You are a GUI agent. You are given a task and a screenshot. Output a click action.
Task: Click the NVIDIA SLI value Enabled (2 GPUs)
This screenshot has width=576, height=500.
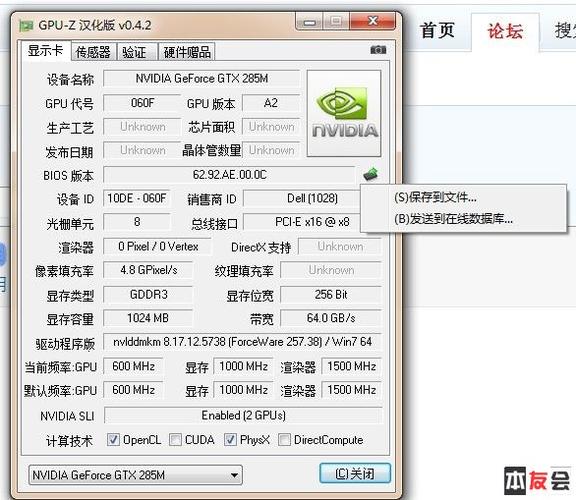tap(243, 416)
